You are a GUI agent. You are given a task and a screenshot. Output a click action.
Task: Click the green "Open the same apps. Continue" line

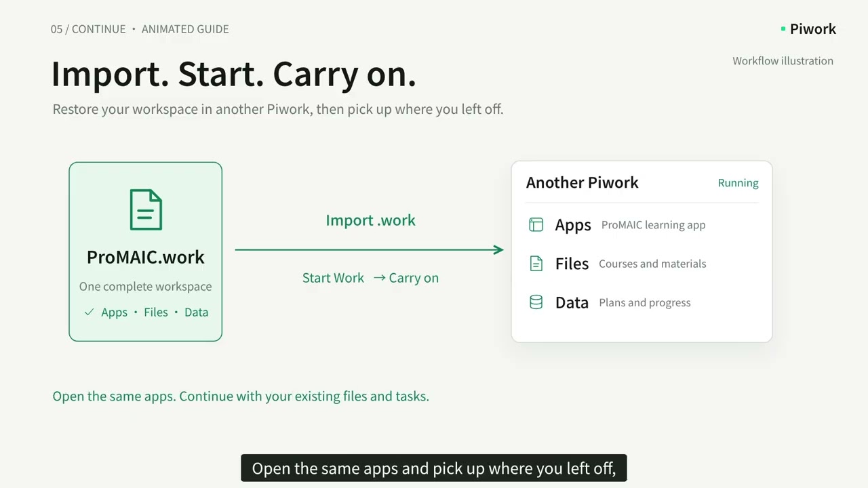pyautogui.click(x=241, y=396)
